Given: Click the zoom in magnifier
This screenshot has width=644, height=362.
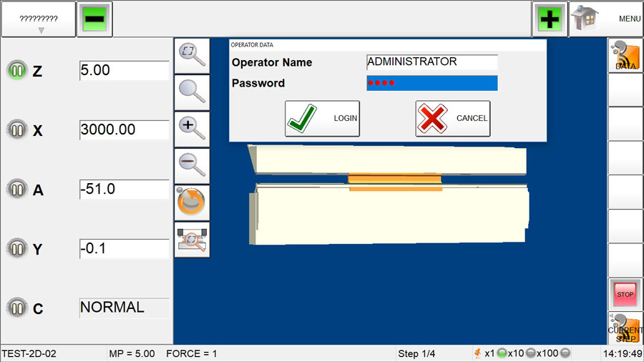Looking at the screenshot, I should pos(192,129).
